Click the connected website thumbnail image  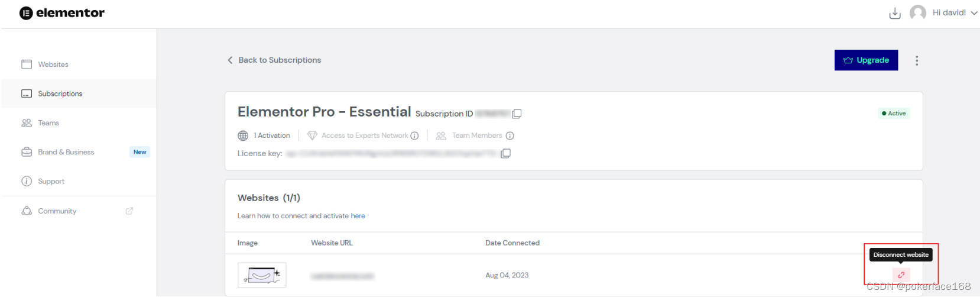click(262, 275)
